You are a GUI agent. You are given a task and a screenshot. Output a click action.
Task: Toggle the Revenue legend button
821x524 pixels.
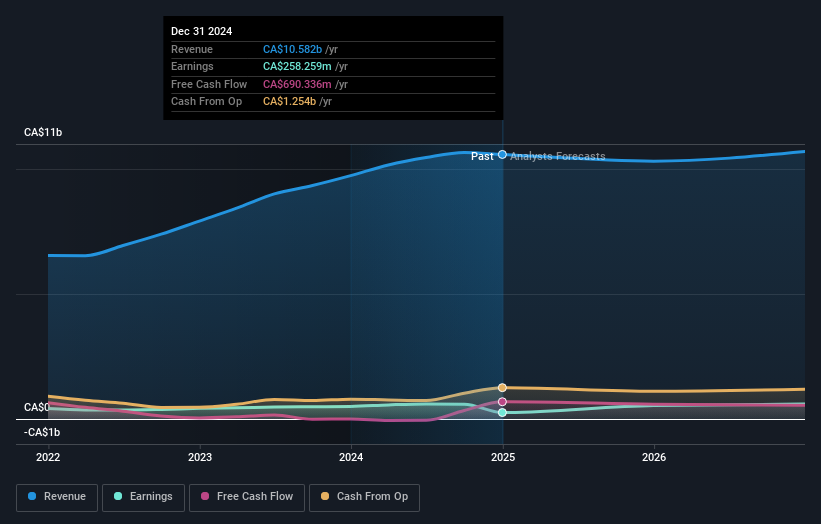(x=57, y=497)
